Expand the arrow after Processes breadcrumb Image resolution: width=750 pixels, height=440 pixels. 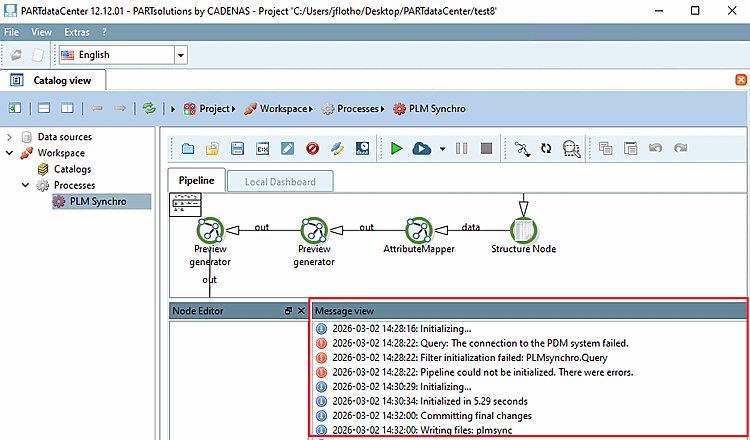[383, 109]
